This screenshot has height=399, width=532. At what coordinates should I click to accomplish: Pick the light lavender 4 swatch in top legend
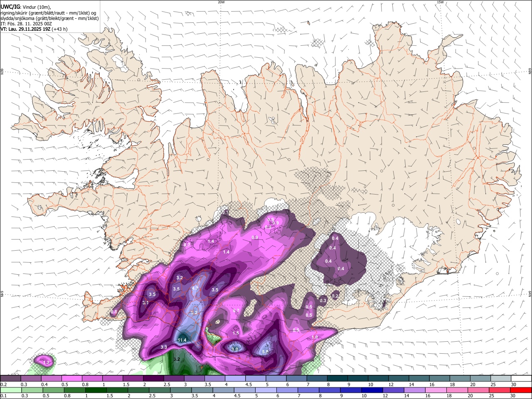(235, 378)
